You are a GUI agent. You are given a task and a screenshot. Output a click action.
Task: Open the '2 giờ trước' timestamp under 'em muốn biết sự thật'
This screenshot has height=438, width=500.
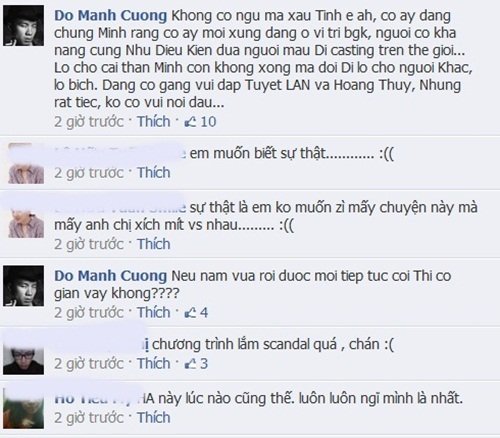89,173
